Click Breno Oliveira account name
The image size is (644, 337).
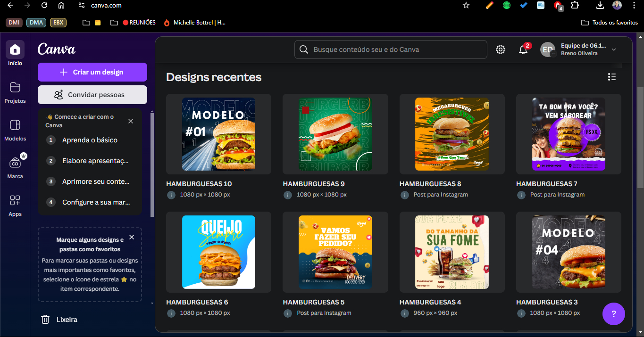click(579, 54)
